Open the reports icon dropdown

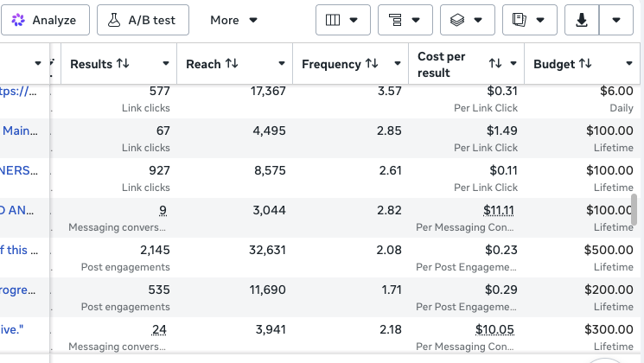pyautogui.click(x=529, y=20)
